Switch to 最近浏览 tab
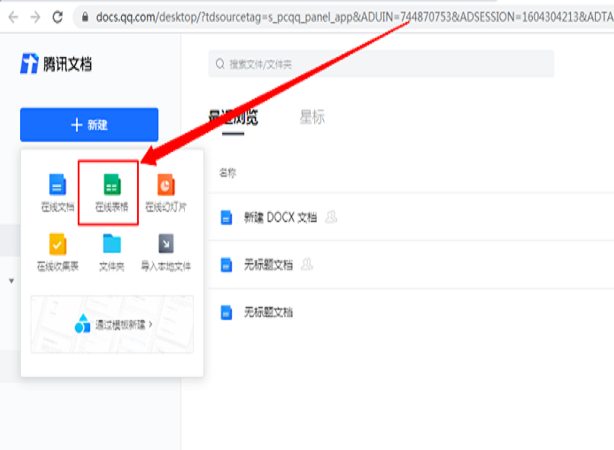Image resolution: width=614 pixels, height=450 pixels. (x=233, y=117)
